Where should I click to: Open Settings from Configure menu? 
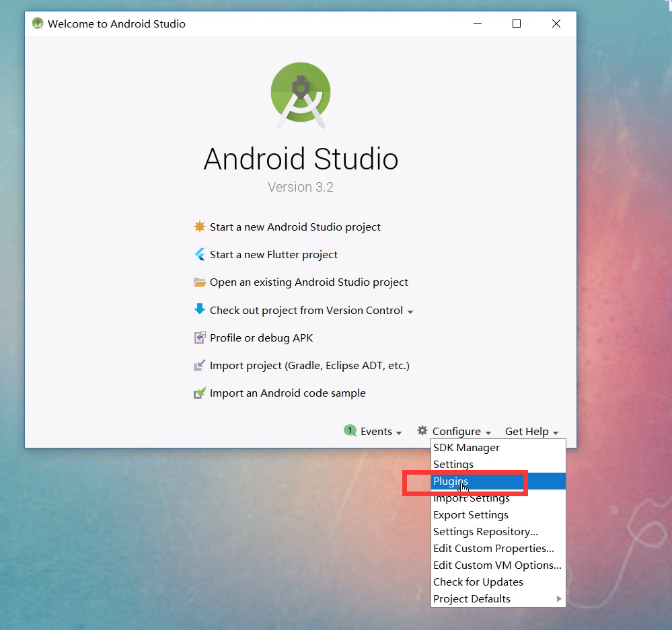498,464
